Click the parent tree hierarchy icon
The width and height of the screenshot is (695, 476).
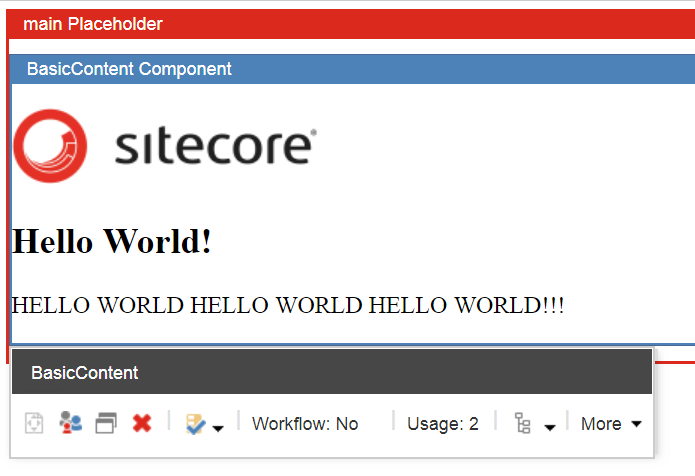click(x=522, y=423)
